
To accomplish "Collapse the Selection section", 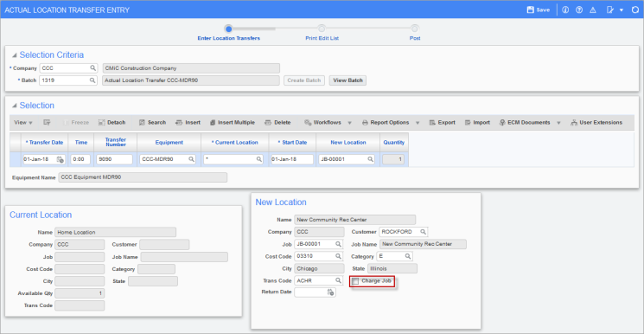I will 15,106.
